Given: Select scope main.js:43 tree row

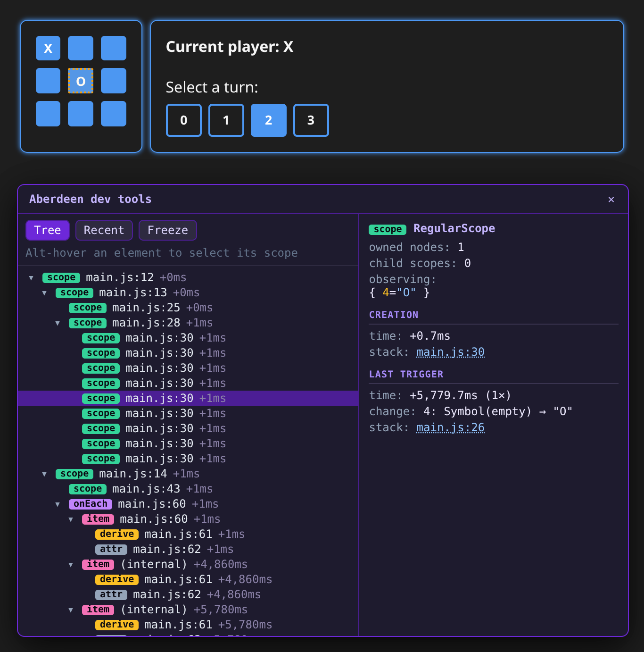Looking at the screenshot, I should tap(188, 489).
